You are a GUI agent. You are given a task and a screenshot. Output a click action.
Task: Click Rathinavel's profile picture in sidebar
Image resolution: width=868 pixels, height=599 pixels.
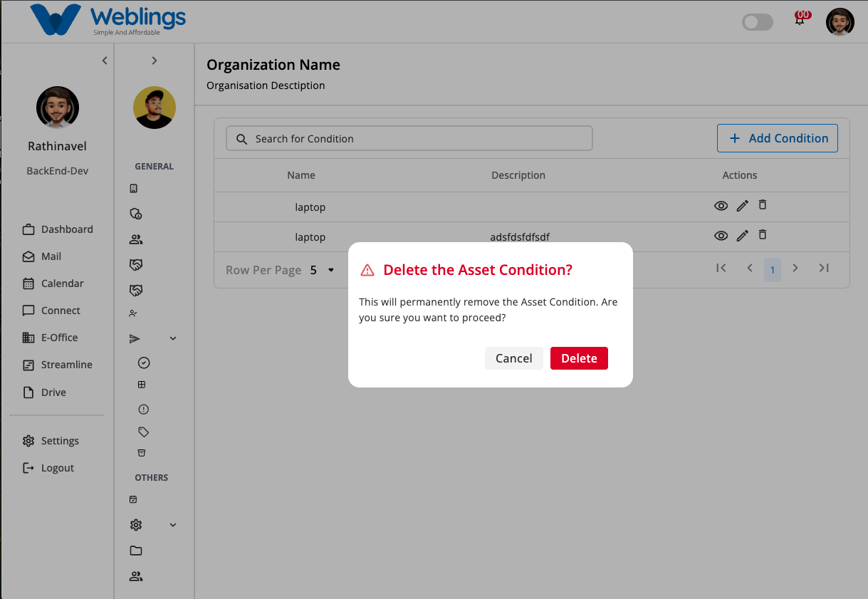58,108
